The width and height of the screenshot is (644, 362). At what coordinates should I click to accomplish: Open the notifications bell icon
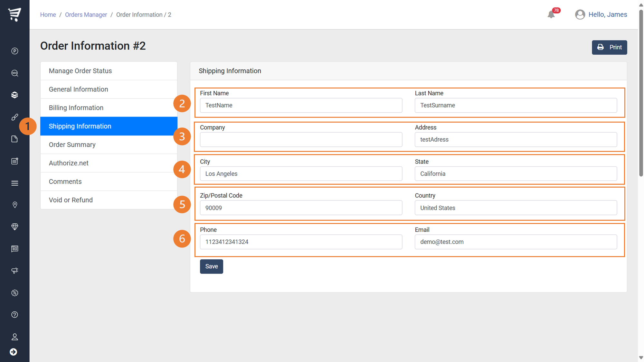coord(551,14)
